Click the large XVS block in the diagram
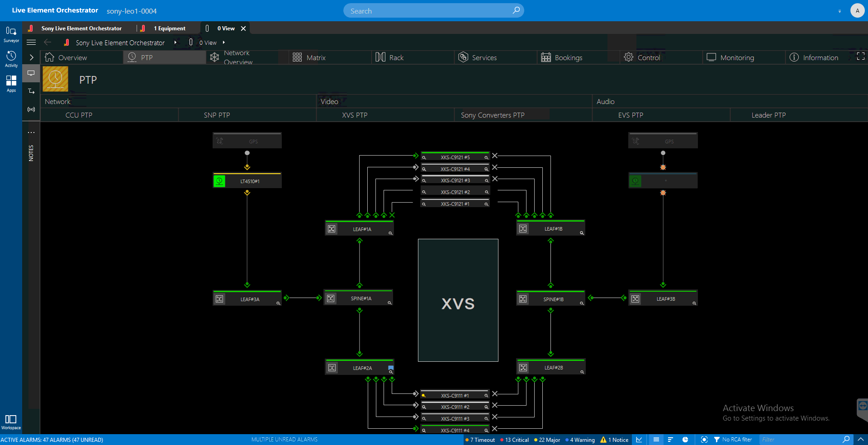 point(458,300)
